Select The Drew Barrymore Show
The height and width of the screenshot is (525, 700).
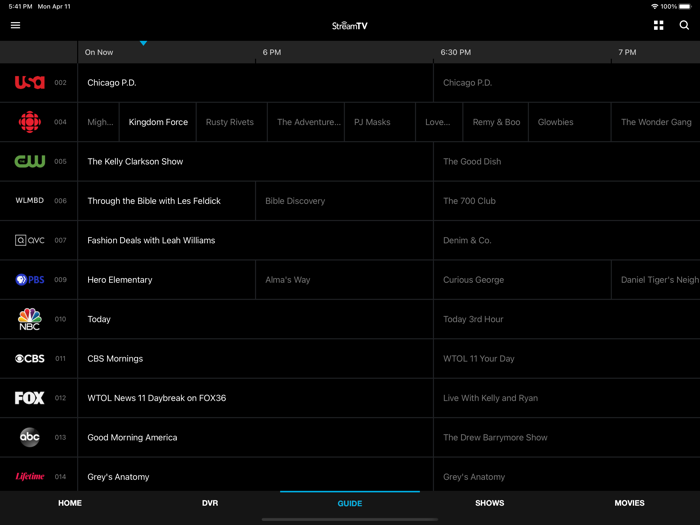click(567, 437)
